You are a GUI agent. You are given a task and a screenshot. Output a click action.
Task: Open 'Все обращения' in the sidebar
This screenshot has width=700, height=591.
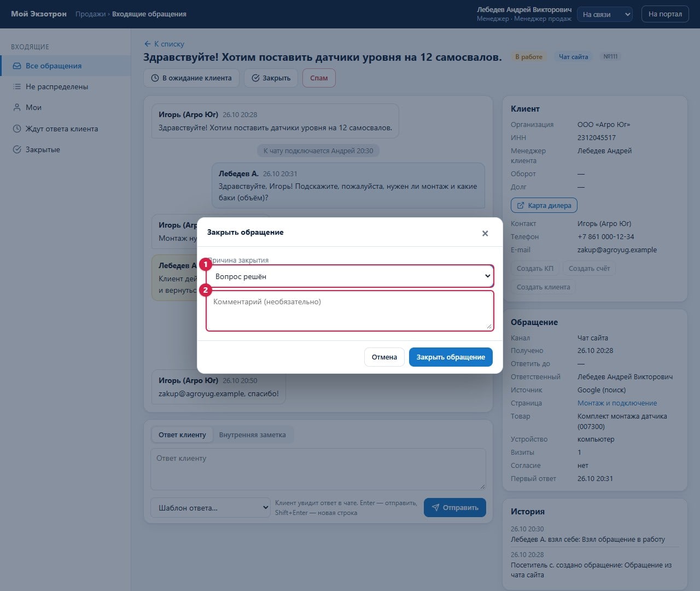pyautogui.click(x=66, y=66)
